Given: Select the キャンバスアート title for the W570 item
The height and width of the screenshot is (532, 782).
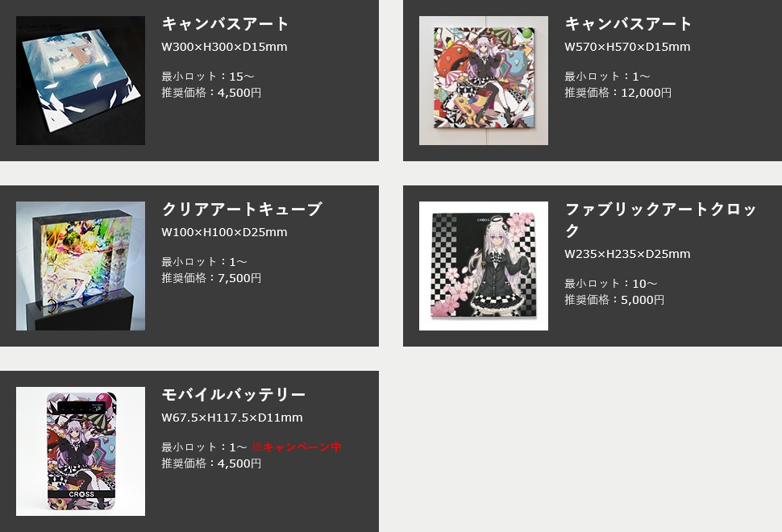Looking at the screenshot, I should coord(628,23).
